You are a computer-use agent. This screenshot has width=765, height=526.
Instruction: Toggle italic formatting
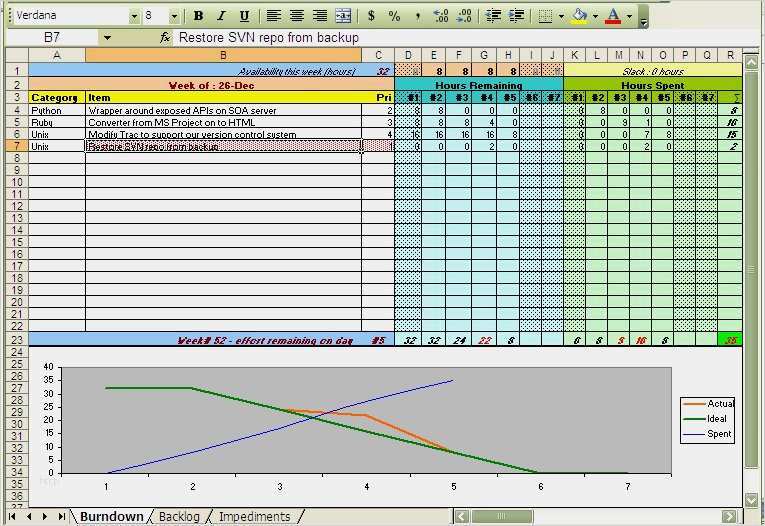pos(220,16)
